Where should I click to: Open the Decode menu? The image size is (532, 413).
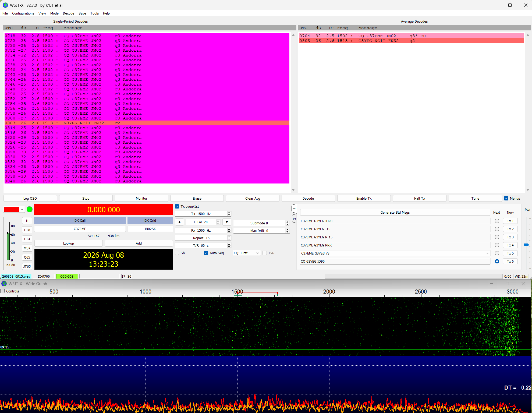[69, 13]
